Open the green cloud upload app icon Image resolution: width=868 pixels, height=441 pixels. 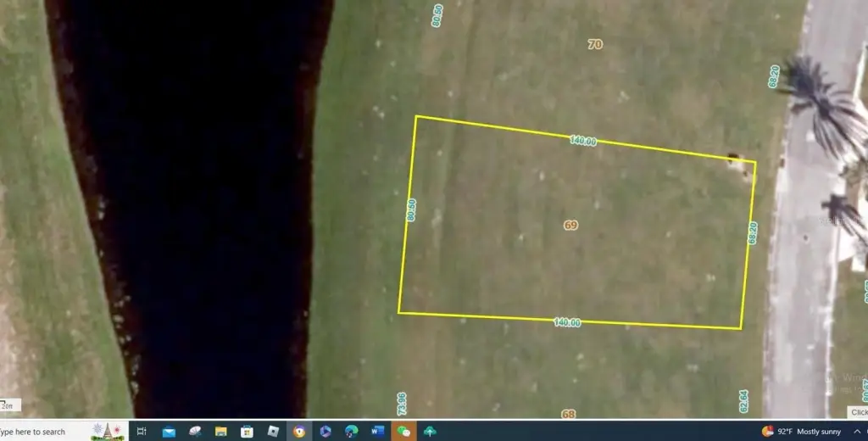point(431,432)
